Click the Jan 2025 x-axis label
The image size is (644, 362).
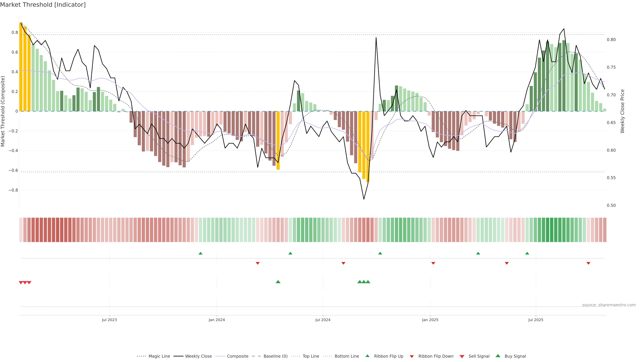tap(430, 320)
